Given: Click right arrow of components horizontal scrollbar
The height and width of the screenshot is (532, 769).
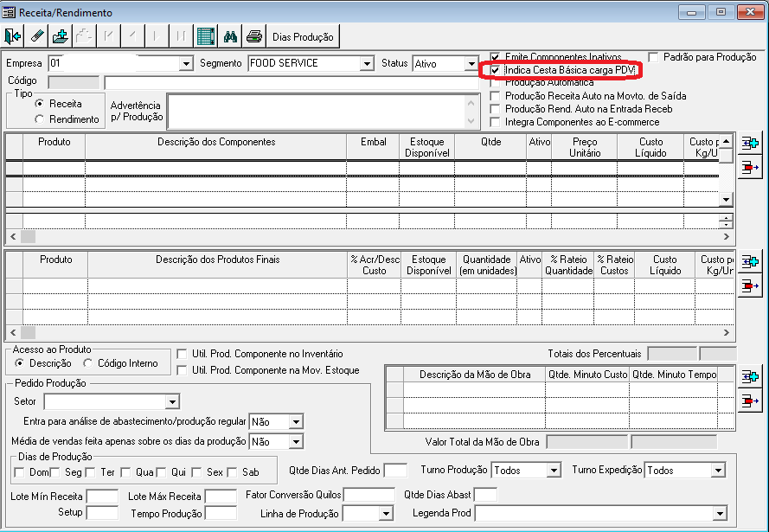Looking at the screenshot, I should pos(727,237).
